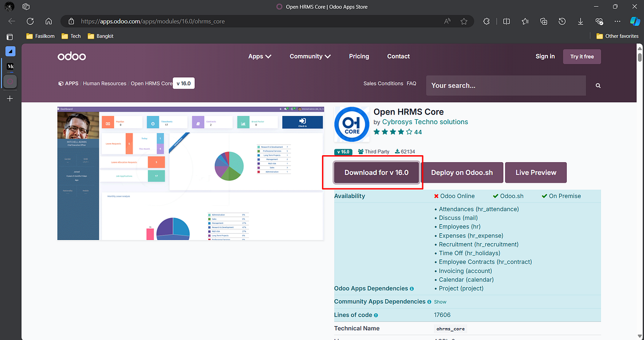The width and height of the screenshot is (644, 340).
Task: Click the Lines of code info icon
Action: click(376, 315)
